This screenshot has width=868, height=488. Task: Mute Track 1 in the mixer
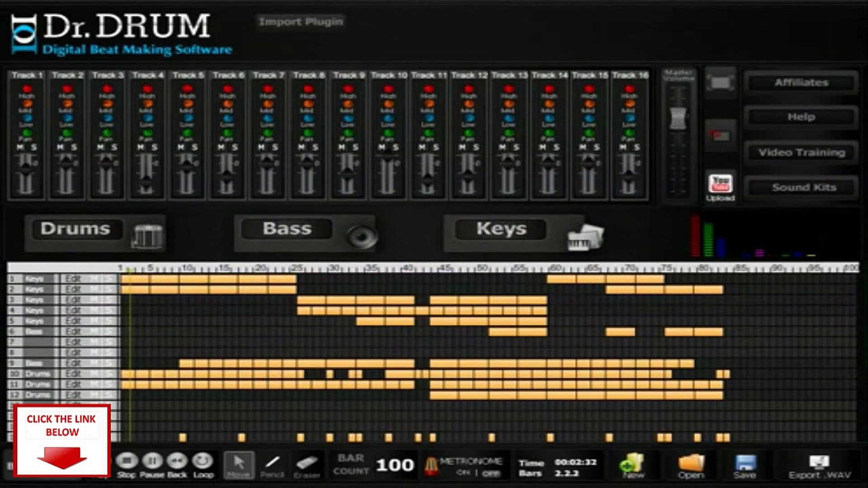[x=20, y=147]
